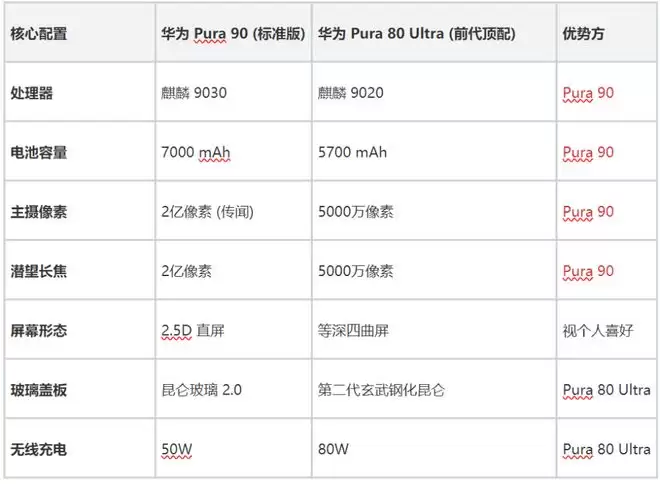Select the 华为 Pura 80 Ultra (前代顶配) header
This screenshot has height=484, width=660.
pyautogui.click(x=416, y=33)
